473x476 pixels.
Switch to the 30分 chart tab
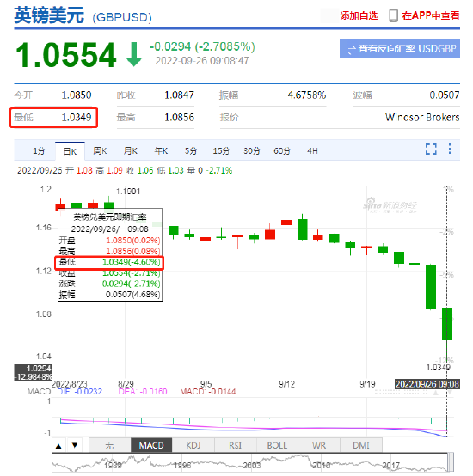tap(252, 151)
